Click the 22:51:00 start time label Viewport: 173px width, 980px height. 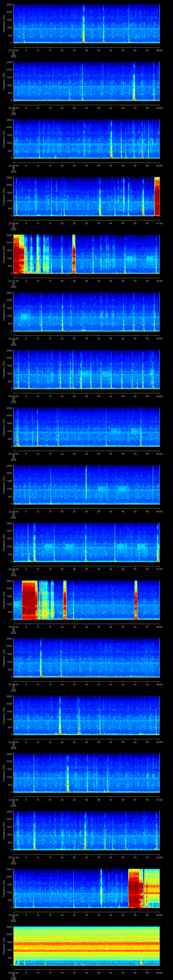click(x=13, y=858)
